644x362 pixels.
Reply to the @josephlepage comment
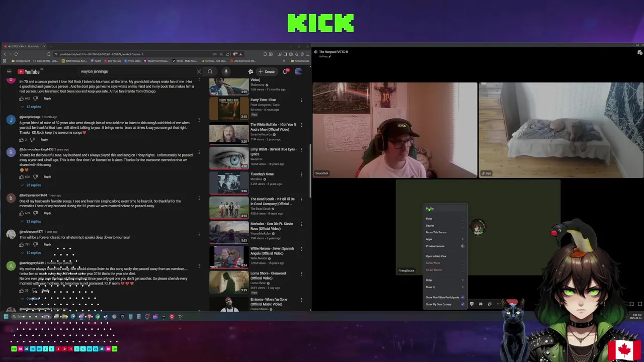(44, 140)
